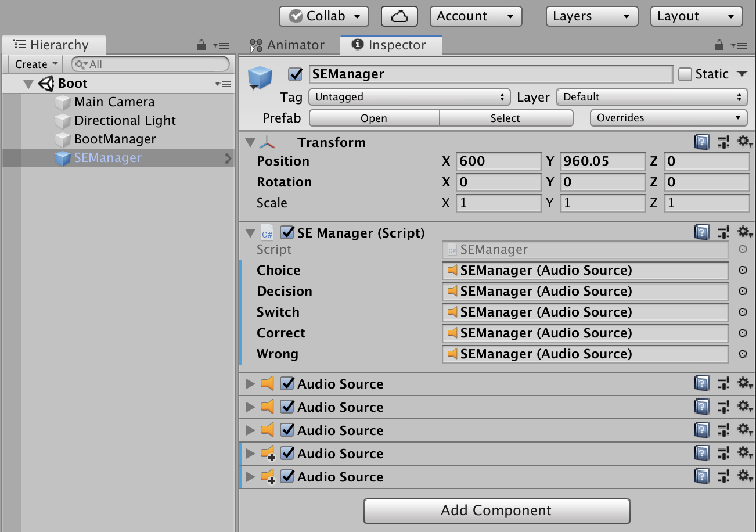Screen dimensions: 756x532
Task: Collapse the SE Manager script foldout
Action: (x=250, y=233)
